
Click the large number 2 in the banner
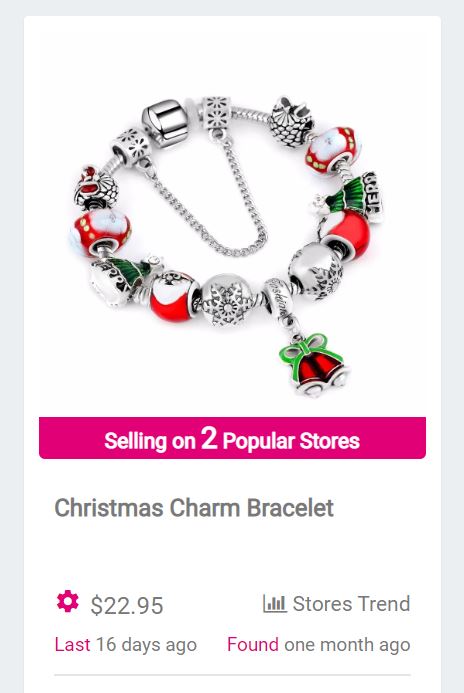[x=209, y=438]
